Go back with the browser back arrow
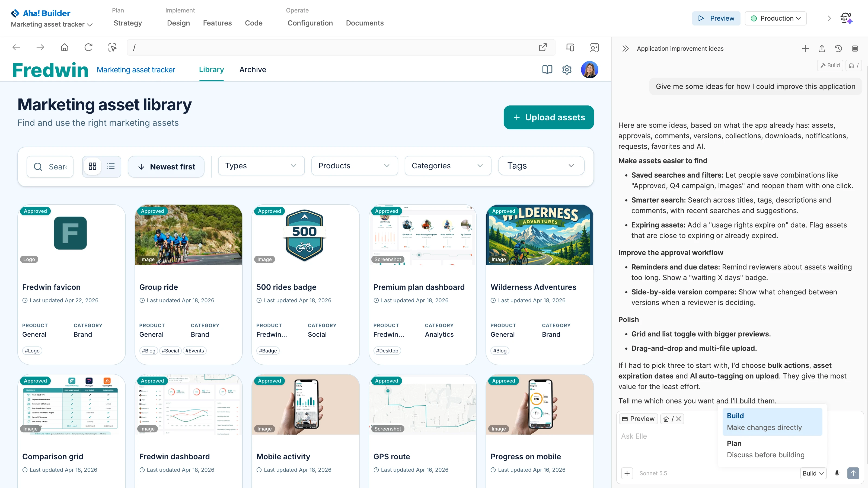This screenshot has height=488, width=868. pos(16,47)
